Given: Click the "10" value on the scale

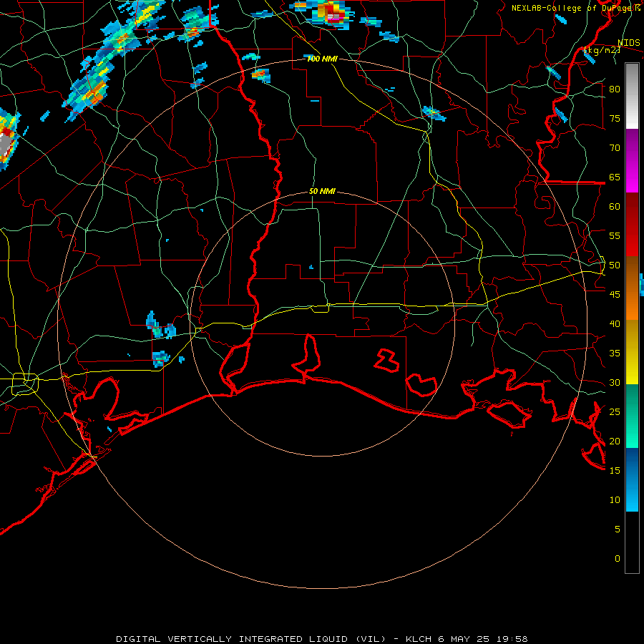Looking at the screenshot, I should tap(615, 500).
